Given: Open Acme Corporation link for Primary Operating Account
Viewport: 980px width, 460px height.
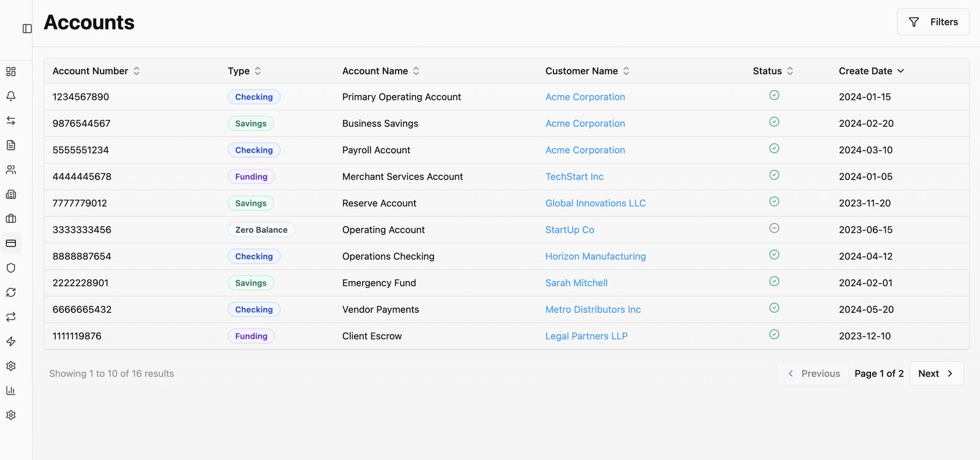Looking at the screenshot, I should pos(585,97).
